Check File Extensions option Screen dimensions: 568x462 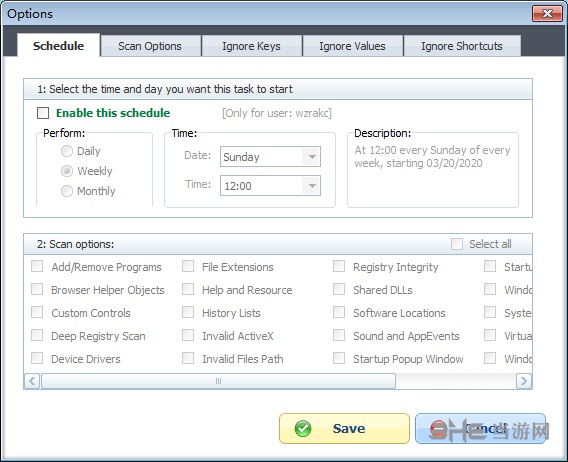[188, 266]
